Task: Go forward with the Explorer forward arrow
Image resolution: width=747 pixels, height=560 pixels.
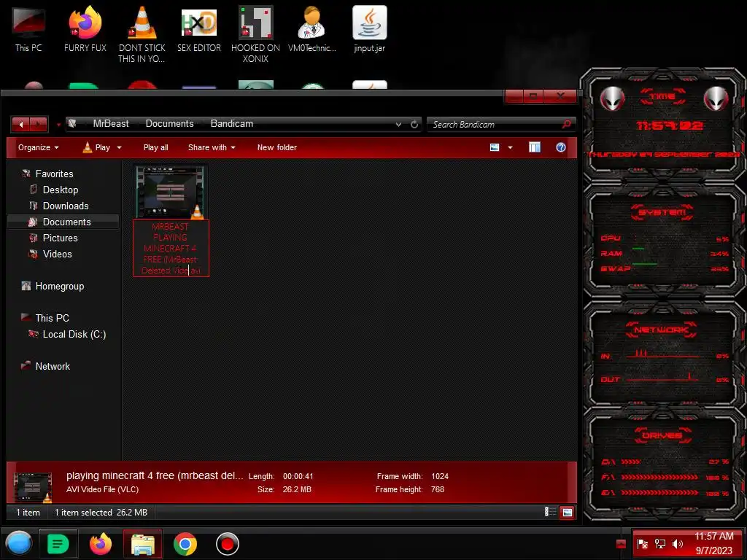Action: (x=39, y=124)
